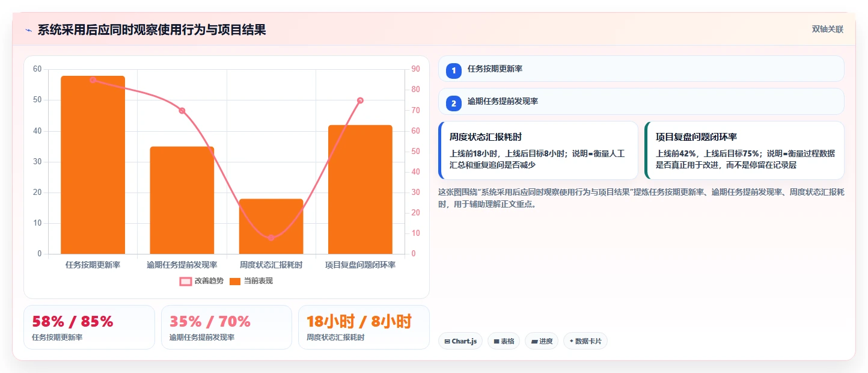This screenshot has width=868, height=373.
Task: Click the blue number 1 badge
Action: 454,70
